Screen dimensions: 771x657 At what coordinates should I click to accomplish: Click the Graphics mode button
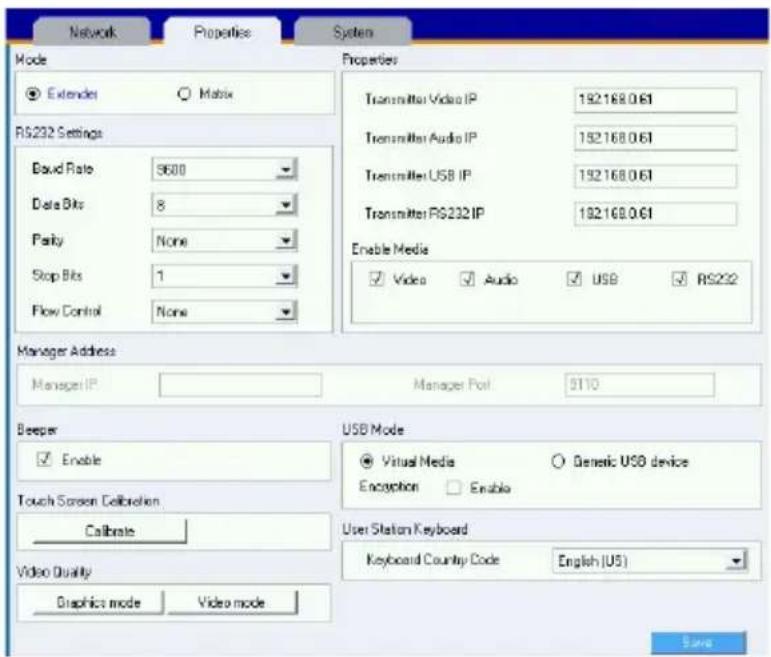(98, 602)
